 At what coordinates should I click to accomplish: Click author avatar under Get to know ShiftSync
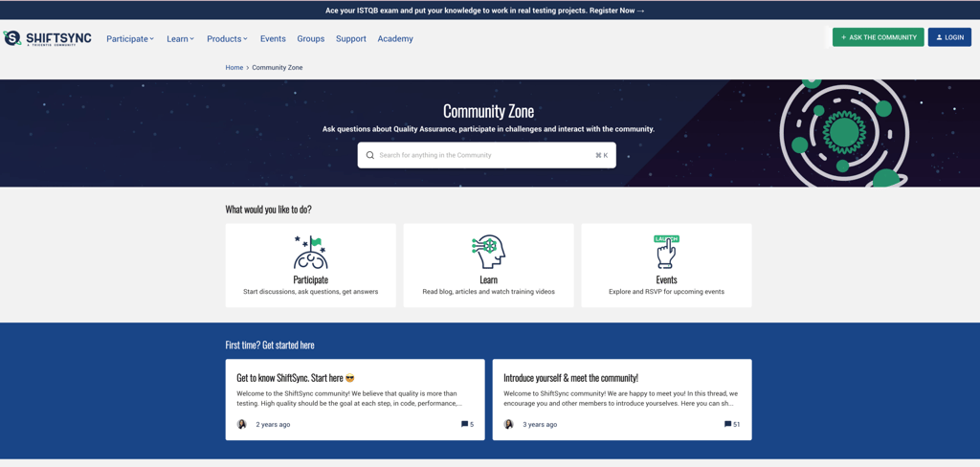point(242,425)
